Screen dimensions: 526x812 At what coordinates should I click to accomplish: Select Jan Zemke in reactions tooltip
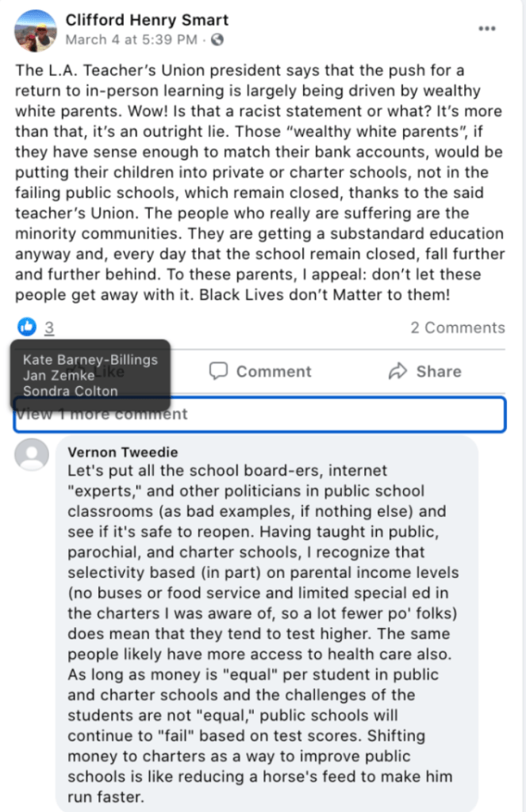tap(60, 375)
